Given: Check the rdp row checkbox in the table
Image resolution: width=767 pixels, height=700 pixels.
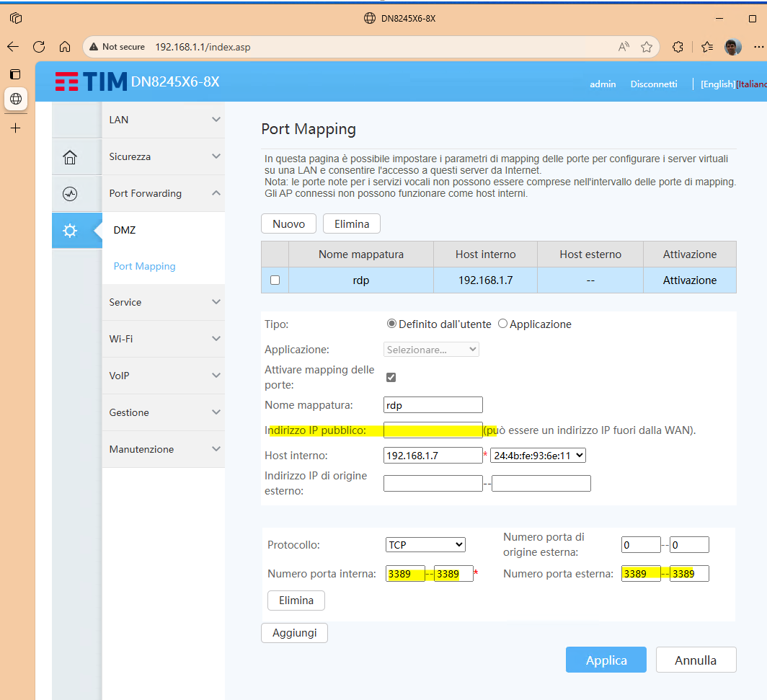Looking at the screenshot, I should point(274,280).
